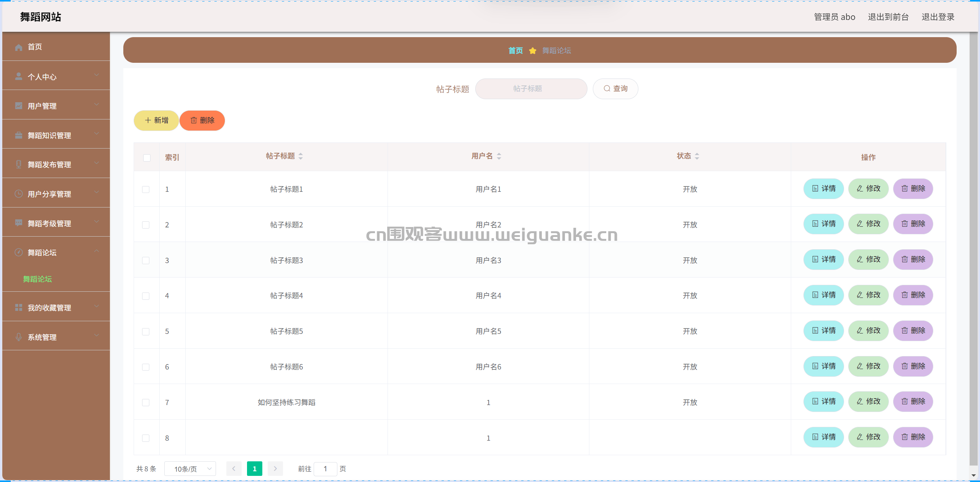Screen dimensions: 980x482
Task: Check the checkbox for row 4
Action: tap(146, 296)
